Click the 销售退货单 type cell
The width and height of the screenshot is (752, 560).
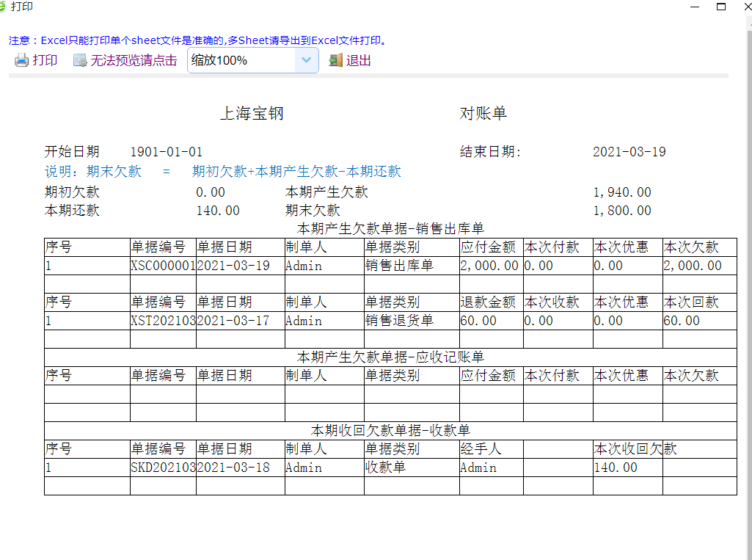pyautogui.click(x=399, y=321)
